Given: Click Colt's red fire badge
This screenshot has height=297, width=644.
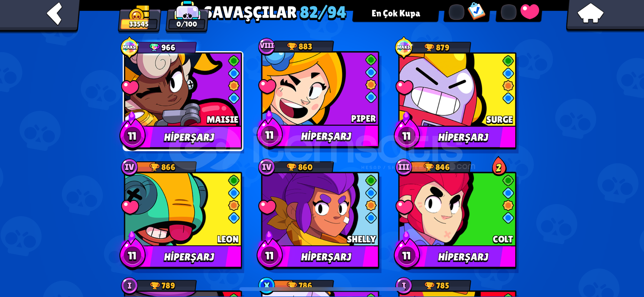Looking at the screenshot, I should (499, 167).
